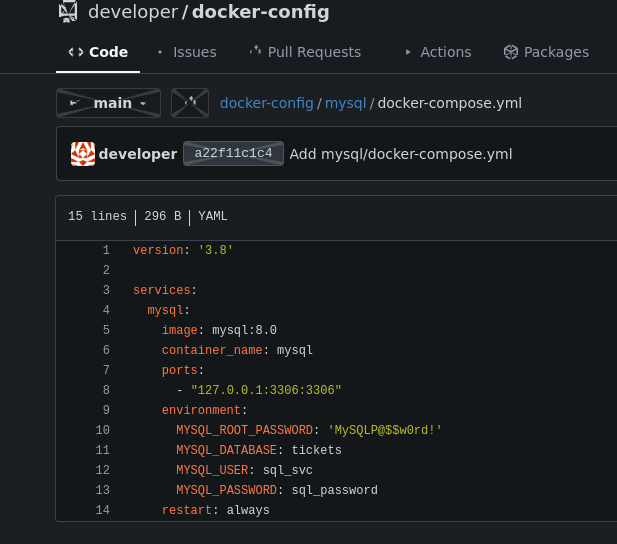Switch to the Issues tab

click(194, 52)
